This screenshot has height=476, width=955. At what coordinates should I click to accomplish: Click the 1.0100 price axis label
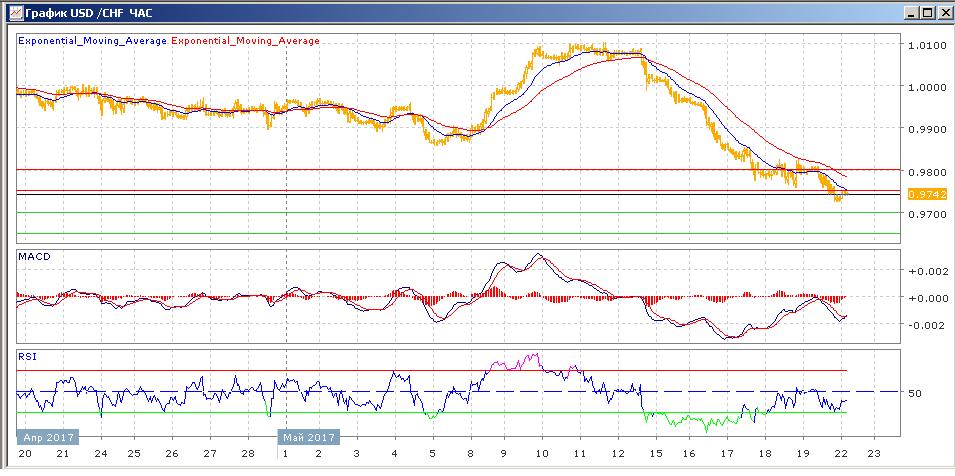(x=926, y=45)
